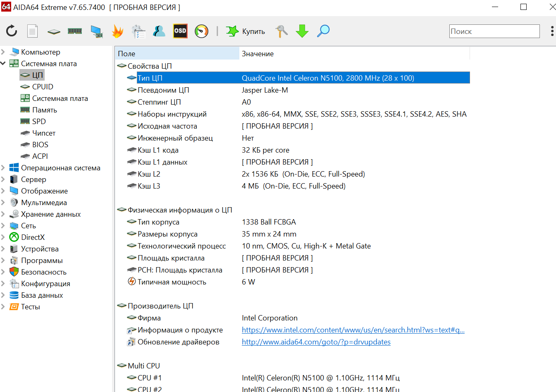Expand the Сеть tree node
The height and width of the screenshot is (392, 556).
(3, 226)
